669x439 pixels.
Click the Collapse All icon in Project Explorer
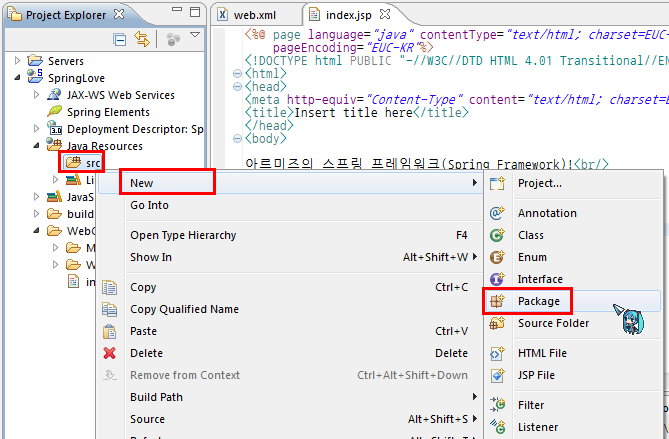(119, 40)
